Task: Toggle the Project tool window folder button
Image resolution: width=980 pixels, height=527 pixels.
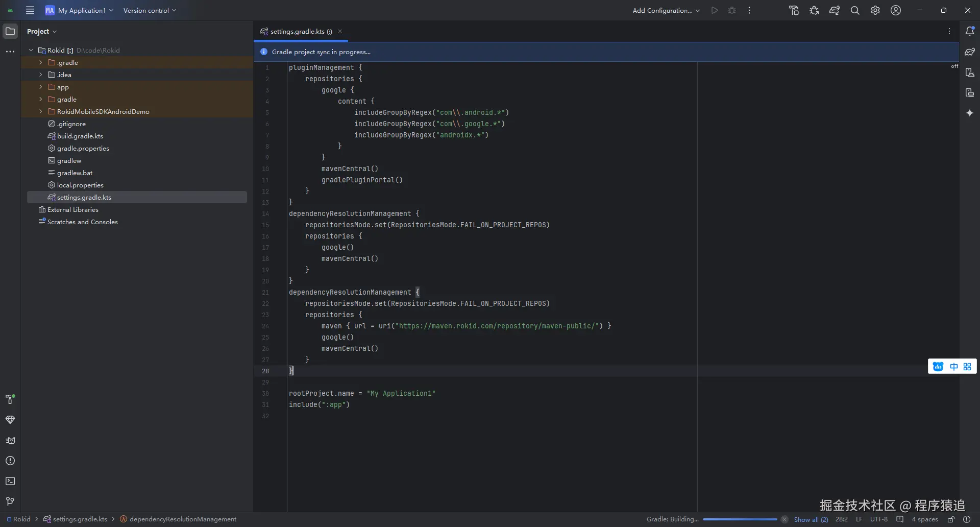Action: click(x=10, y=31)
